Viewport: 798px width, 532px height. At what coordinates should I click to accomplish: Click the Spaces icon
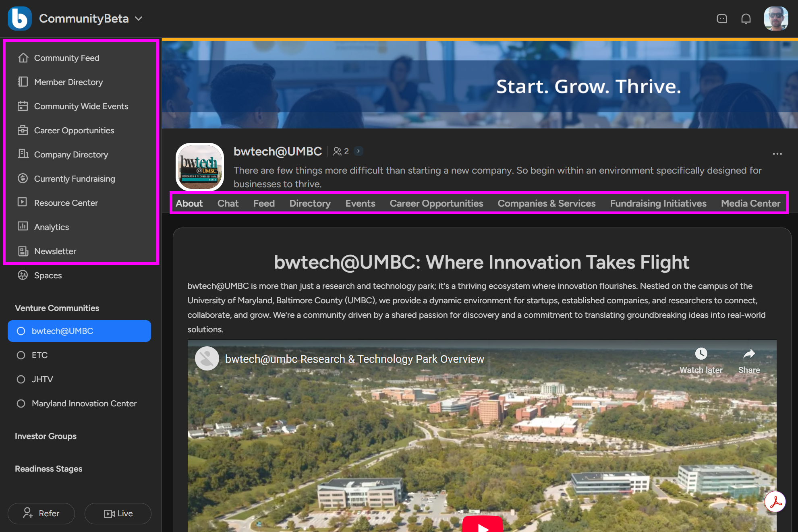pyautogui.click(x=23, y=275)
